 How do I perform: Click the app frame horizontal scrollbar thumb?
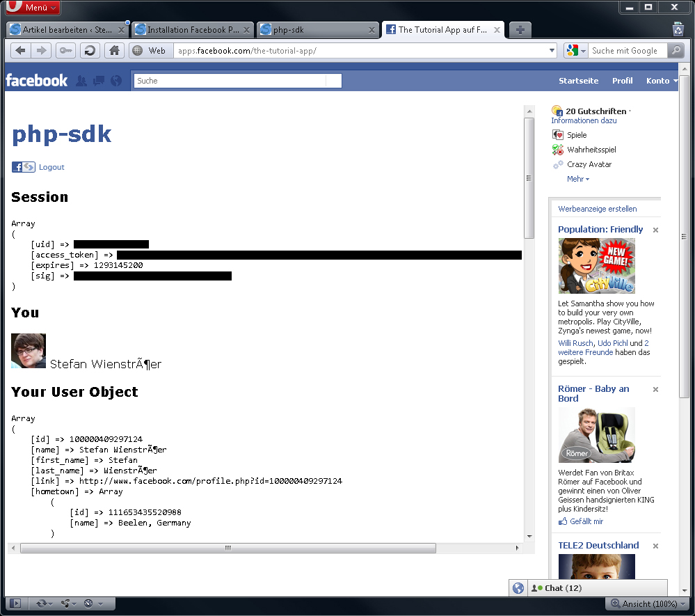[227, 548]
